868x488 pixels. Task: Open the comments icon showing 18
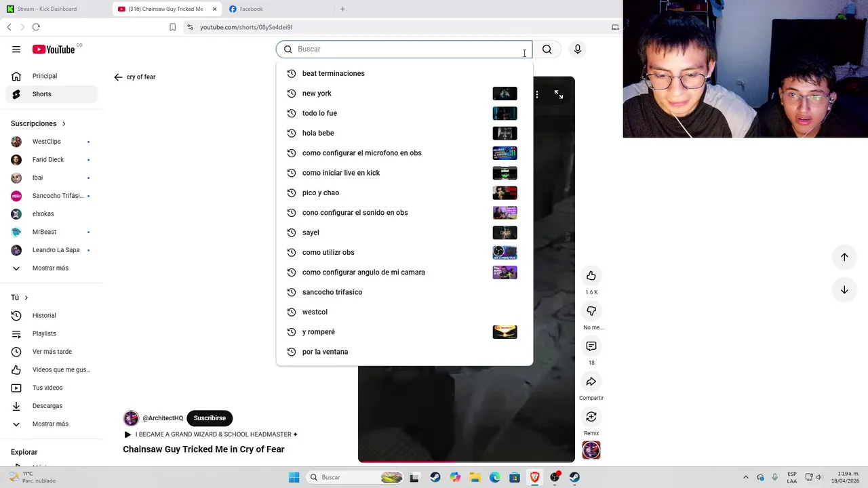point(591,346)
